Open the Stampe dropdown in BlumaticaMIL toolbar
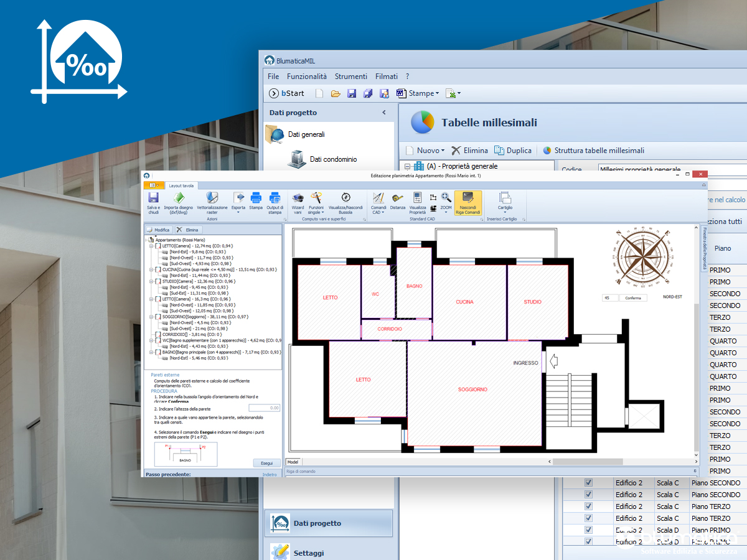Image resolution: width=747 pixels, height=560 pixels. coord(418,93)
